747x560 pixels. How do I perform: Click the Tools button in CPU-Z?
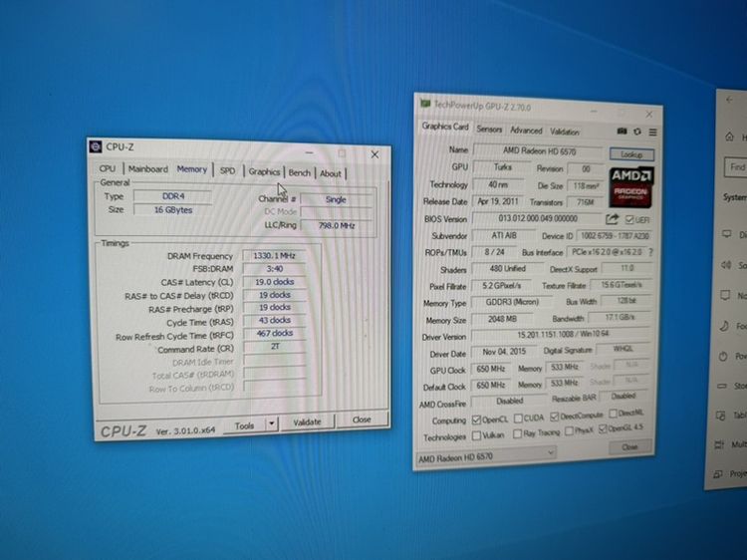[x=244, y=425]
